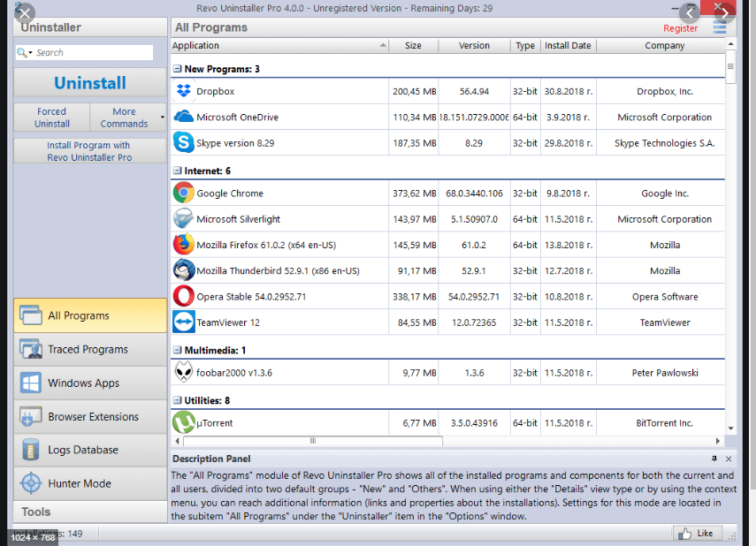
Task: Open the Windows Apps module
Action: (90, 383)
